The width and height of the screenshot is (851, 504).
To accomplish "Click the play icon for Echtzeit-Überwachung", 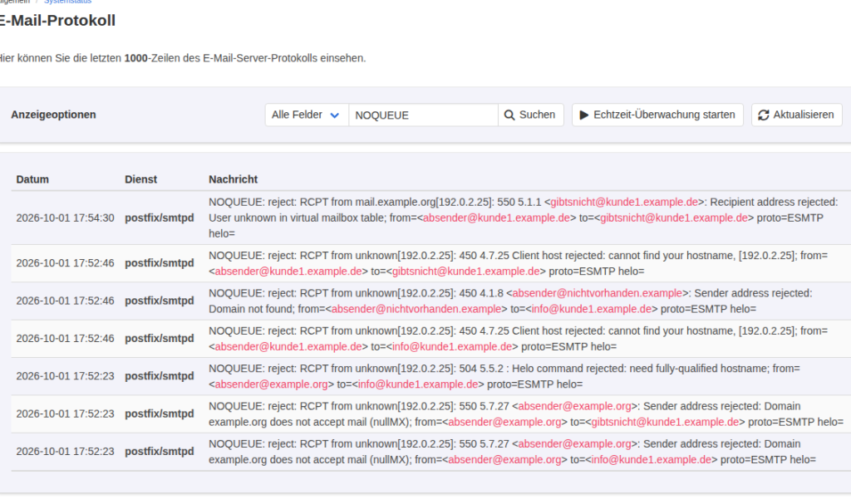I will tap(584, 115).
